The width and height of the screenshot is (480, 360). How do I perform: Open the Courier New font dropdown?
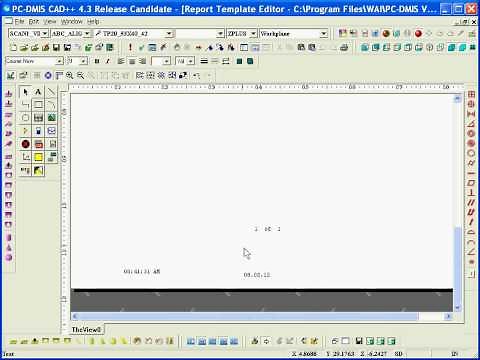(x=59, y=61)
